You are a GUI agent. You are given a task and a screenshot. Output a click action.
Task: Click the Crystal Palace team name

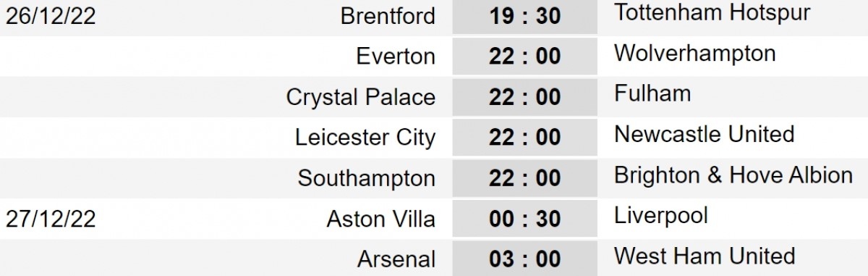(361, 97)
